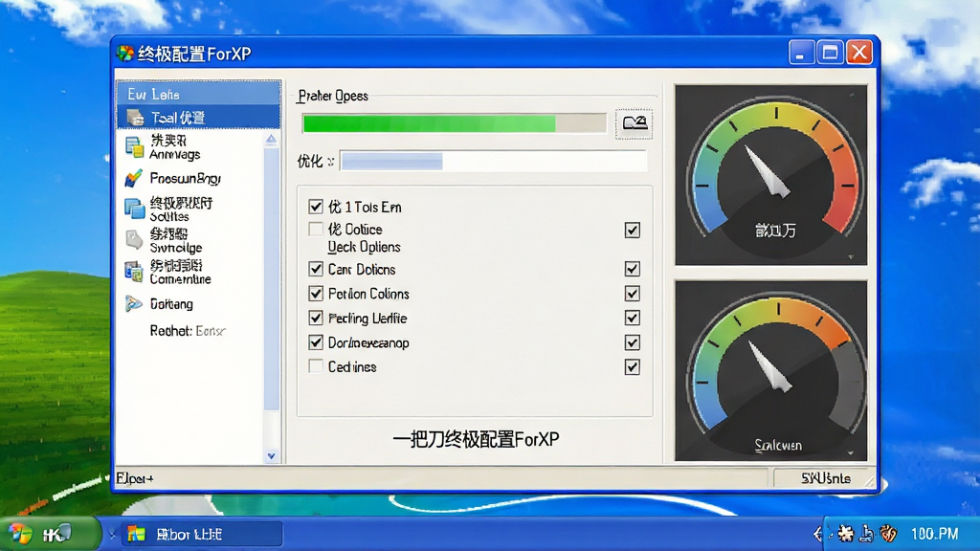Click the arrow icon beside Doltang

coord(133,303)
